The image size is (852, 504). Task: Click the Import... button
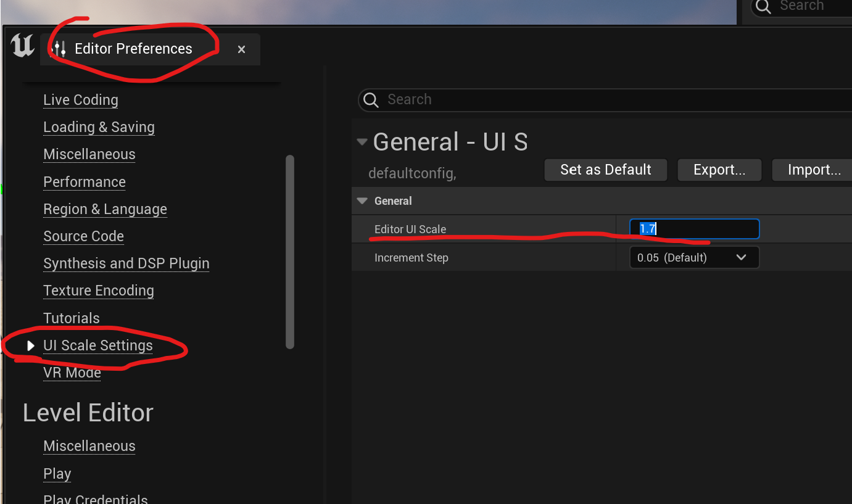tap(814, 170)
